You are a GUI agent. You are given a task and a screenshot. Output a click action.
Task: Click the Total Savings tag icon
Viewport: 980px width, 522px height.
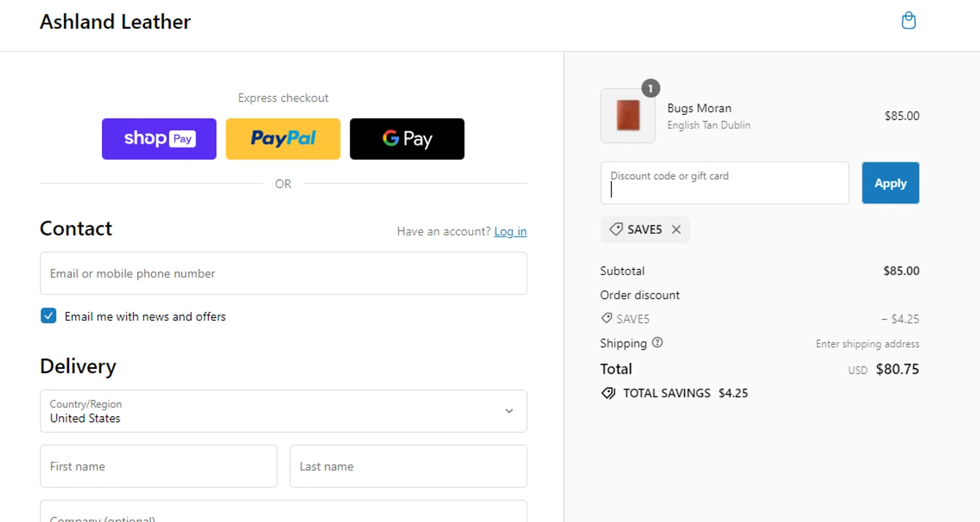[x=608, y=393]
